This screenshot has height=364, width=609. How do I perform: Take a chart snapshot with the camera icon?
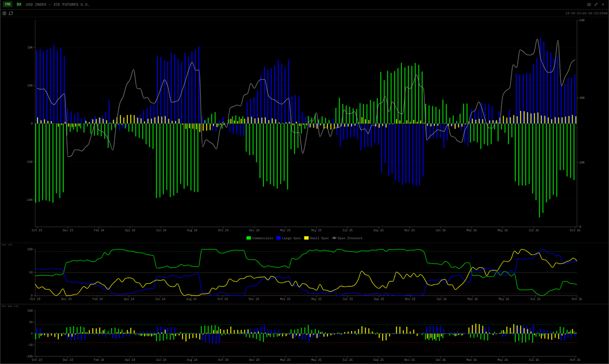(589, 4)
